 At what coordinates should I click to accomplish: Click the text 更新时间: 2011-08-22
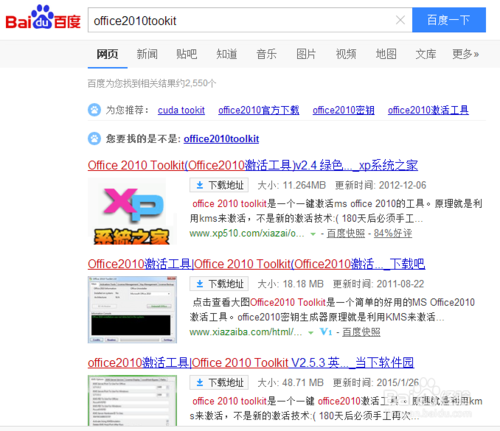pyautogui.click(x=379, y=284)
